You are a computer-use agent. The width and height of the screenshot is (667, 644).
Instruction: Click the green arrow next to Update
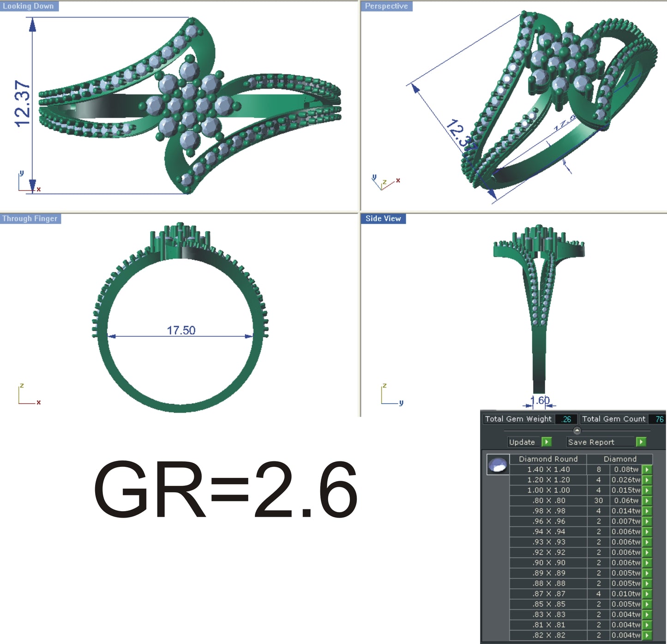click(x=547, y=442)
